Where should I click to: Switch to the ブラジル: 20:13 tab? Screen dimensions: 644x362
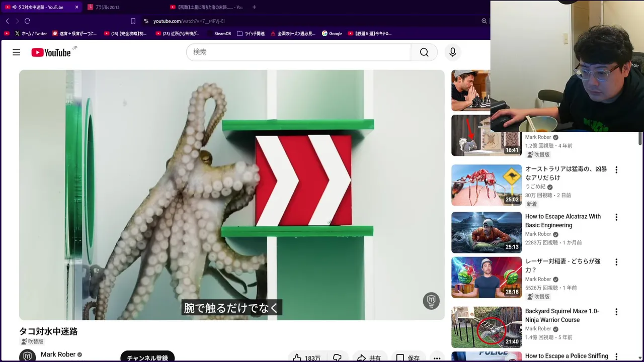[x=107, y=7]
